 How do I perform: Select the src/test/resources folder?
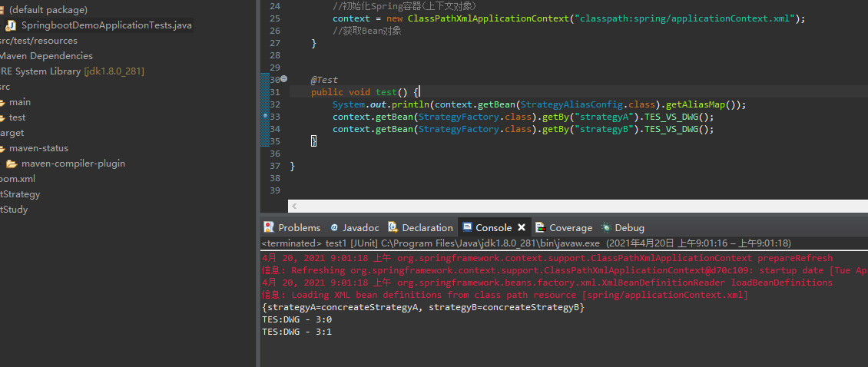click(38, 41)
